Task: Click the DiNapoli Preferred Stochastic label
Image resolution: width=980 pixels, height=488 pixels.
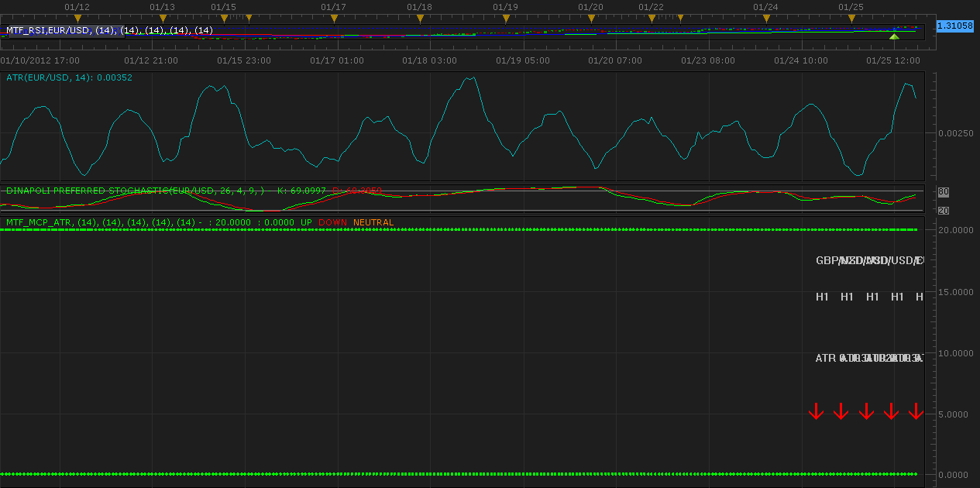Action: [x=135, y=190]
